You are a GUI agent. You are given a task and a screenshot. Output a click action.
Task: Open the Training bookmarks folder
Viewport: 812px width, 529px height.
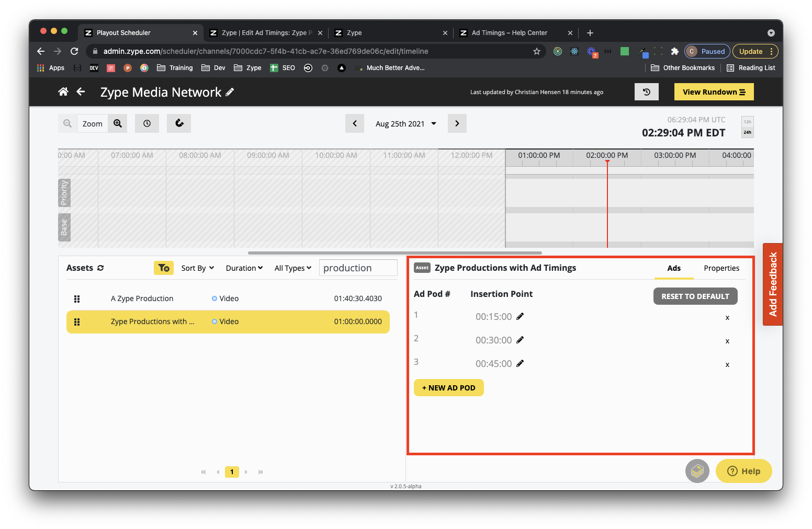tap(175, 68)
